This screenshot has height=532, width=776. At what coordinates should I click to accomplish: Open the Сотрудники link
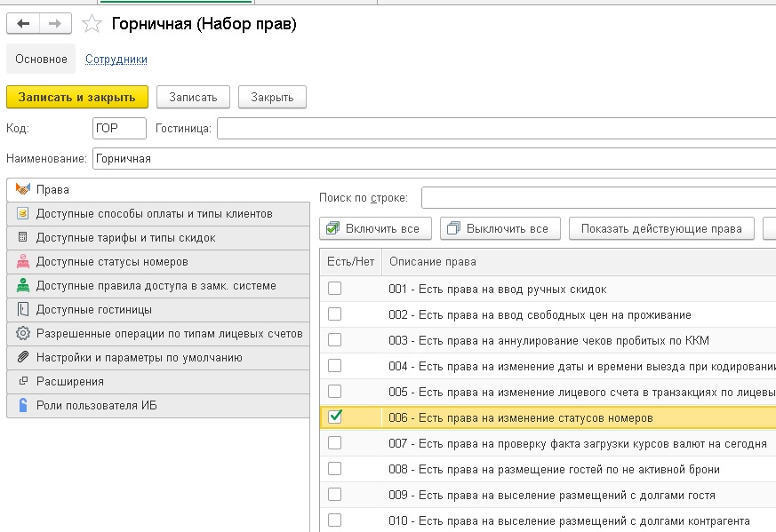tap(116, 60)
